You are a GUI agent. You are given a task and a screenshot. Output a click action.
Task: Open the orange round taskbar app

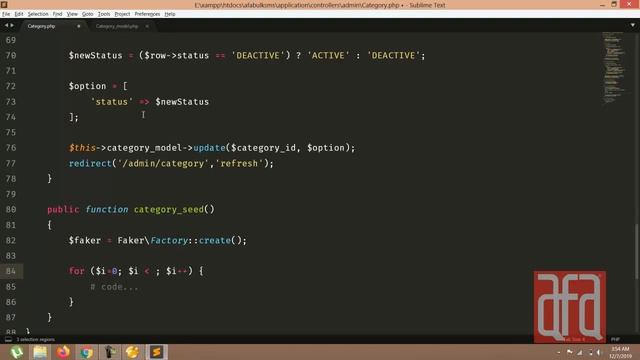point(133,352)
